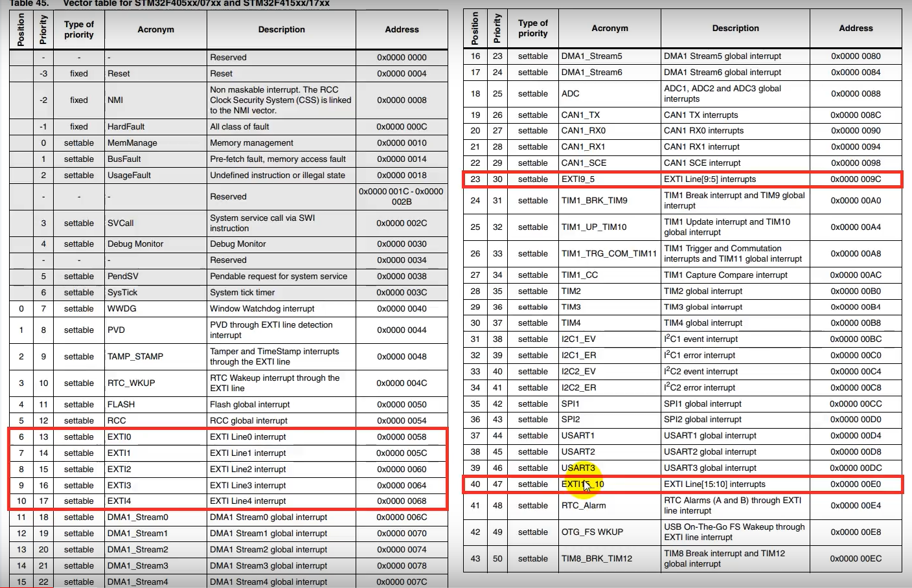Select 'EXTI Line[15:10] interrupts' description

click(714, 484)
